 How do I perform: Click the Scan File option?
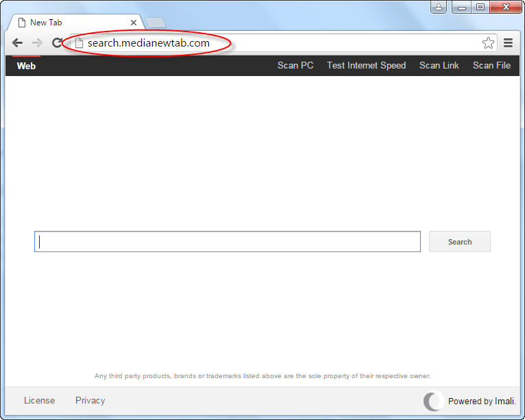click(x=491, y=65)
